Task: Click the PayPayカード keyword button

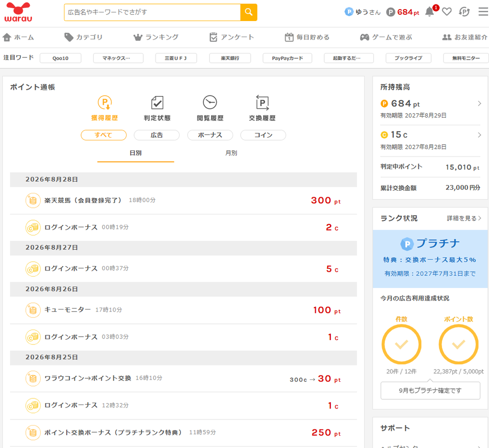Action: click(287, 58)
